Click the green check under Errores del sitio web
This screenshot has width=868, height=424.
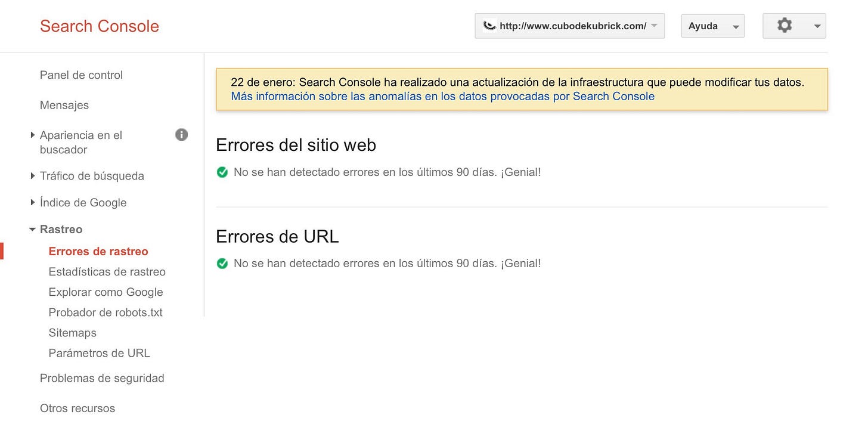pyautogui.click(x=222, y=172)
